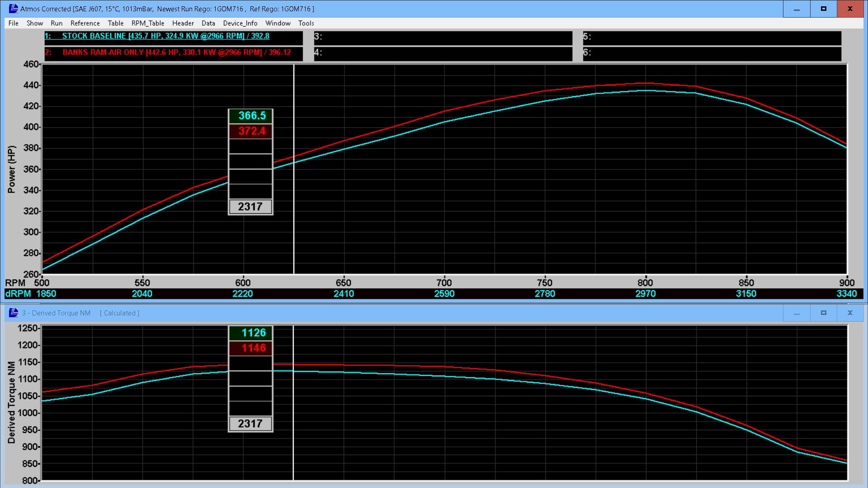
Task: Open the Device_Info menu
Action: tap(240, 23)
